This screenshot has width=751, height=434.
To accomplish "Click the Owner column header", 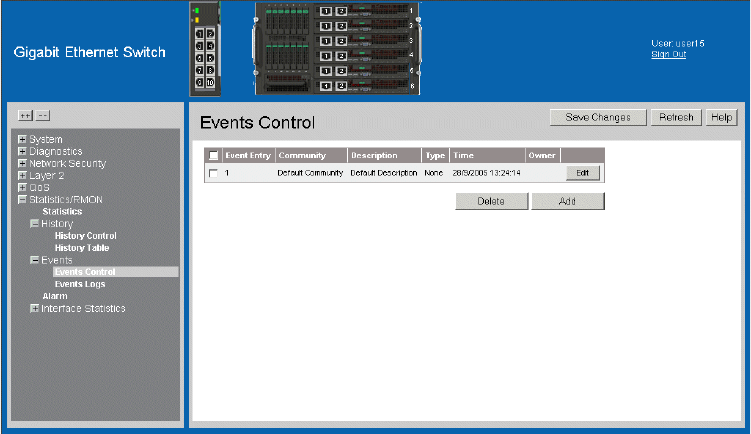I will (x=542, y=155).
